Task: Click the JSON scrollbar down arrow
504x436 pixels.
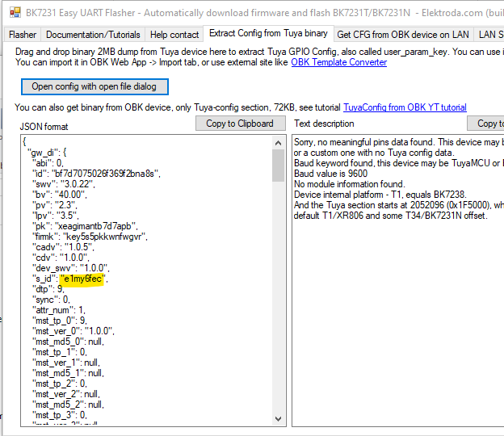Action: 279,419
